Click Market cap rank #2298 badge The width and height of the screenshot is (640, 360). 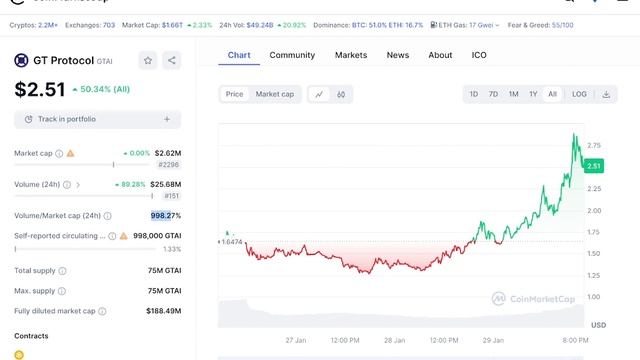coord(169,165)
